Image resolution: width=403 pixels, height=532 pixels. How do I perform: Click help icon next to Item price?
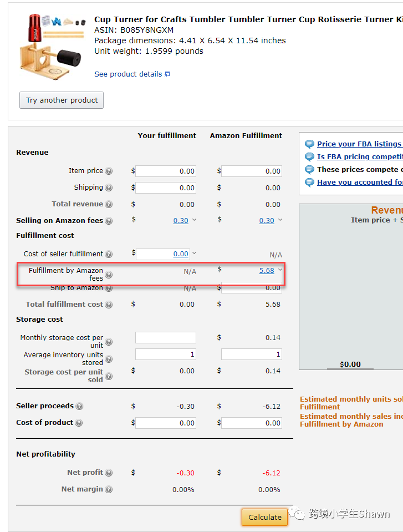pos(109,171)
